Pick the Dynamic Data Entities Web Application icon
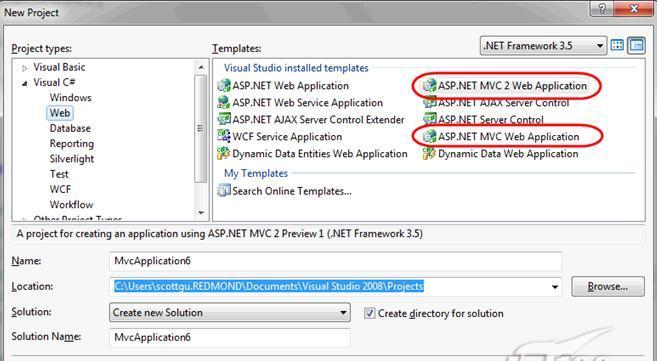The image size is (657, 361). point(224,154)
